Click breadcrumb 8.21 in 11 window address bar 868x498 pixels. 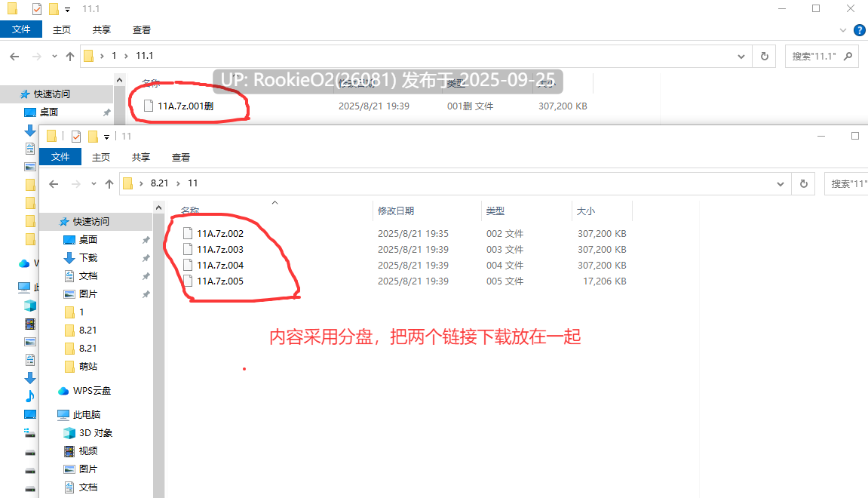pos(159,183)
